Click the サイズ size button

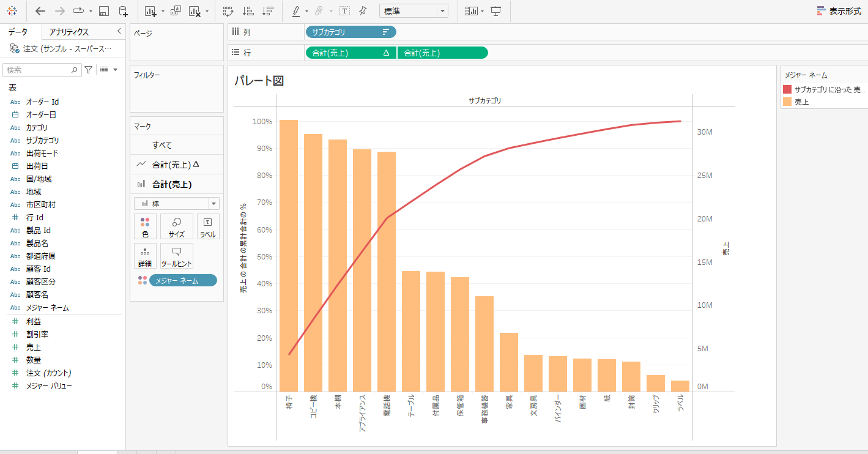pos(177,226)
